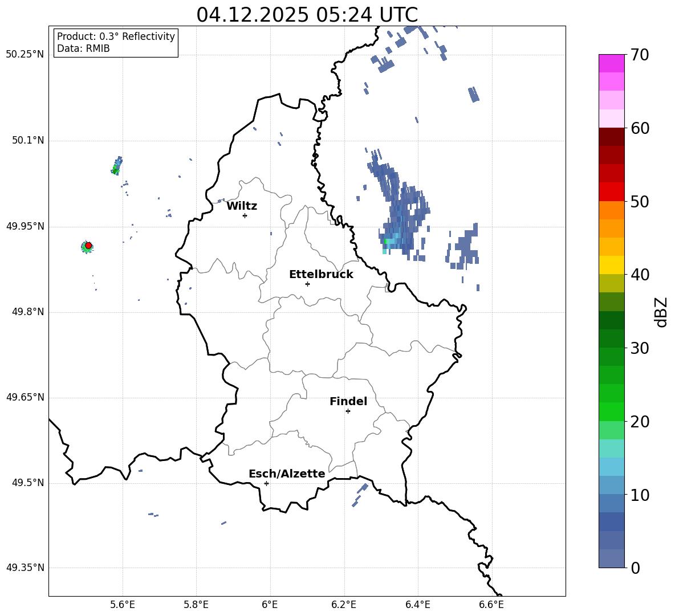Pick the magenta swatch just below 70
Viewport: 675px width, 616px height.
pyautogui.click(x=611, y=63)
